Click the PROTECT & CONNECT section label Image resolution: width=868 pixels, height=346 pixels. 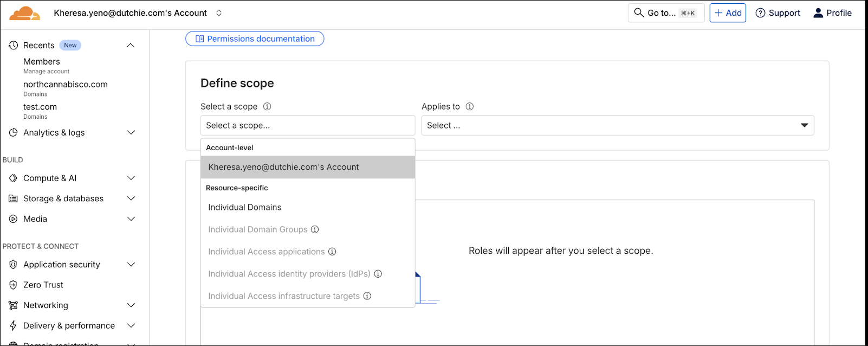(x=41, y=246)
